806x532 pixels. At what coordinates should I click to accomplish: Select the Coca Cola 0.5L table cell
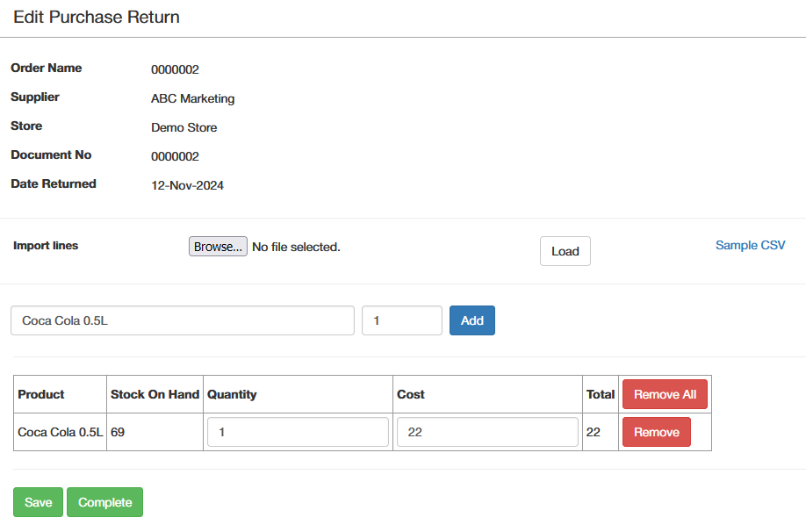pos(60,432)
